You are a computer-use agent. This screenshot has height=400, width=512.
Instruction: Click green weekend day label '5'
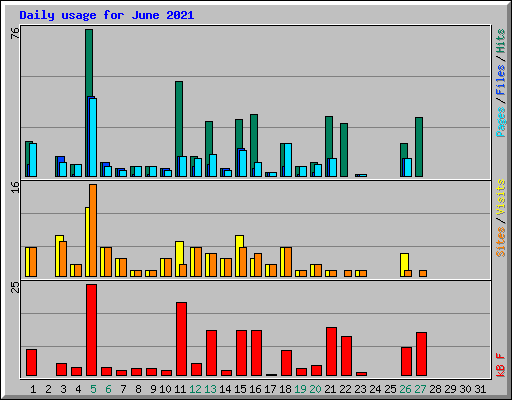[x=93, y=389]
